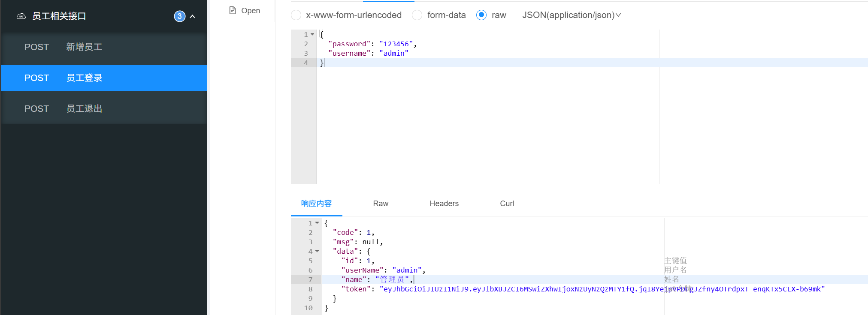
Task: Switch to the Raw response tab
Action: [x=381, y=204]
